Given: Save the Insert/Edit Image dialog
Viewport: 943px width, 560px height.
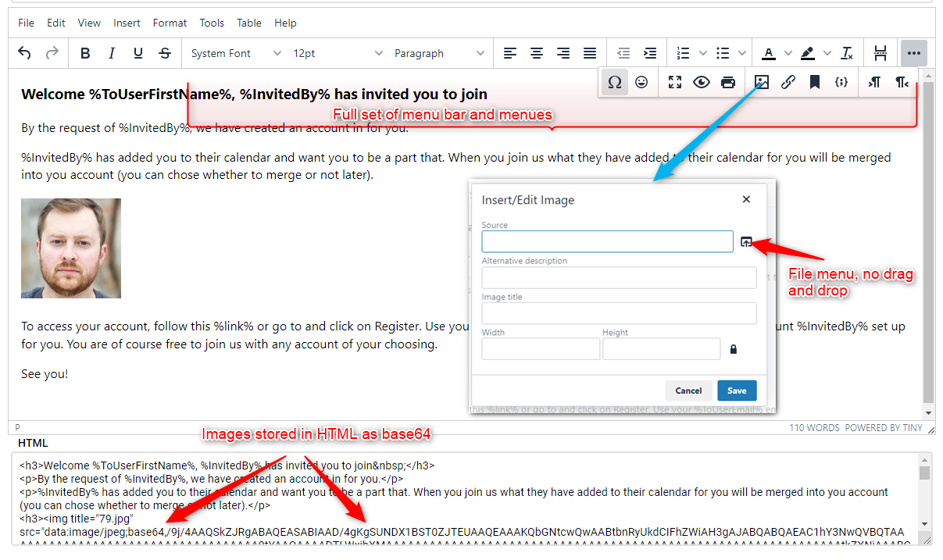Looking at the screenshot, I should (737, 390).
